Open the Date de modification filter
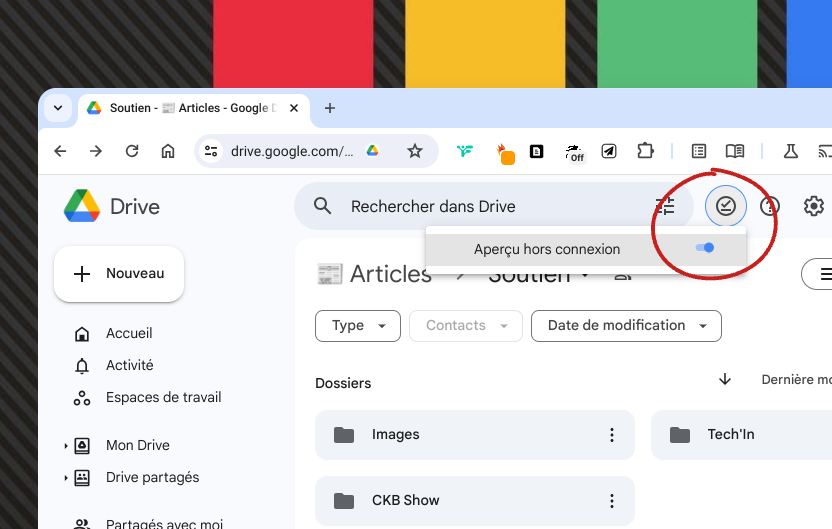The height and width of the screenshot is (529, 832). 626,326
